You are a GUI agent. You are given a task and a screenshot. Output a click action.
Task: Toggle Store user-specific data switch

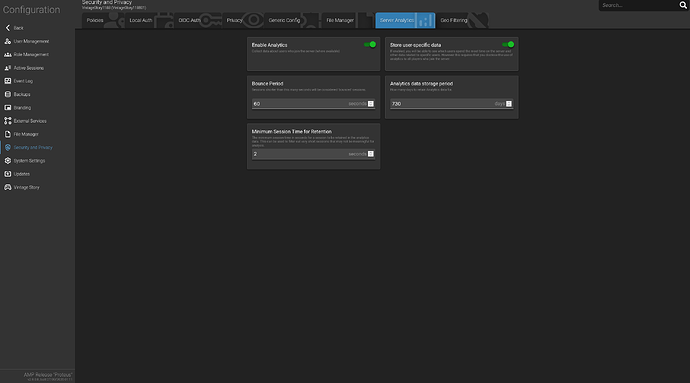click(x=508, y=44)
